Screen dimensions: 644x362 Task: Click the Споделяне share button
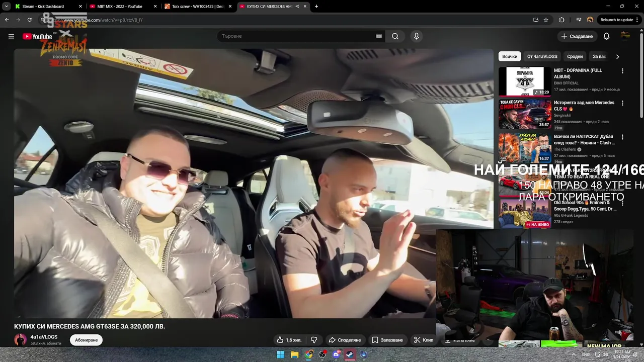coord(345,340)
